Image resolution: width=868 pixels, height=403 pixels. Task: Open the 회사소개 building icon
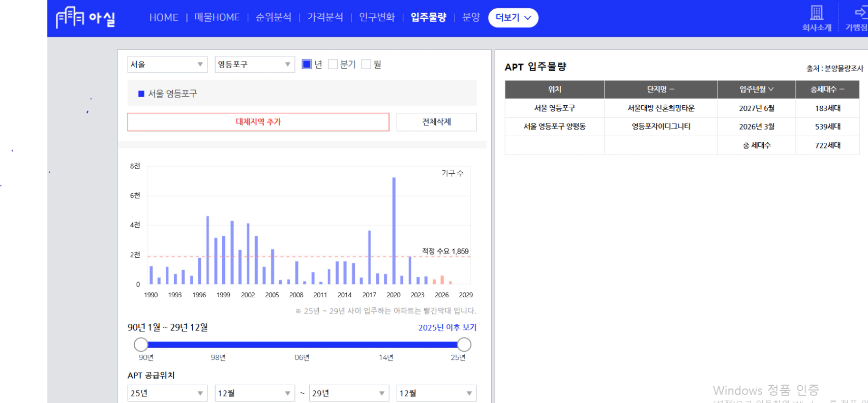coord(817,13)
